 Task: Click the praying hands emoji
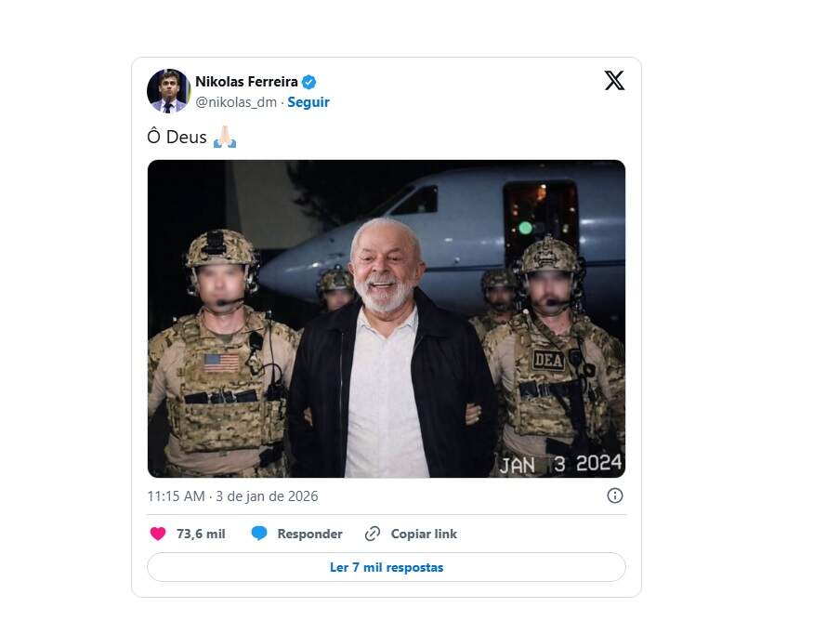225,137
